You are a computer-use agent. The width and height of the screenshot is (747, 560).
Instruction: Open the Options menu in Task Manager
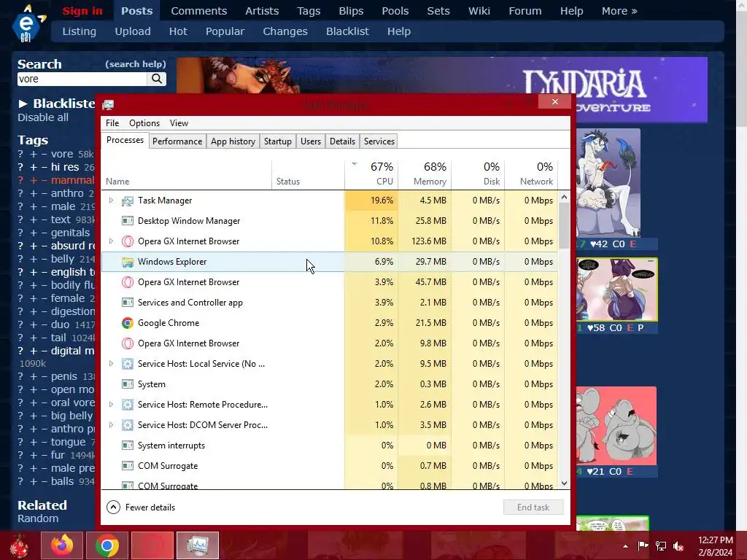click(144, 123)
